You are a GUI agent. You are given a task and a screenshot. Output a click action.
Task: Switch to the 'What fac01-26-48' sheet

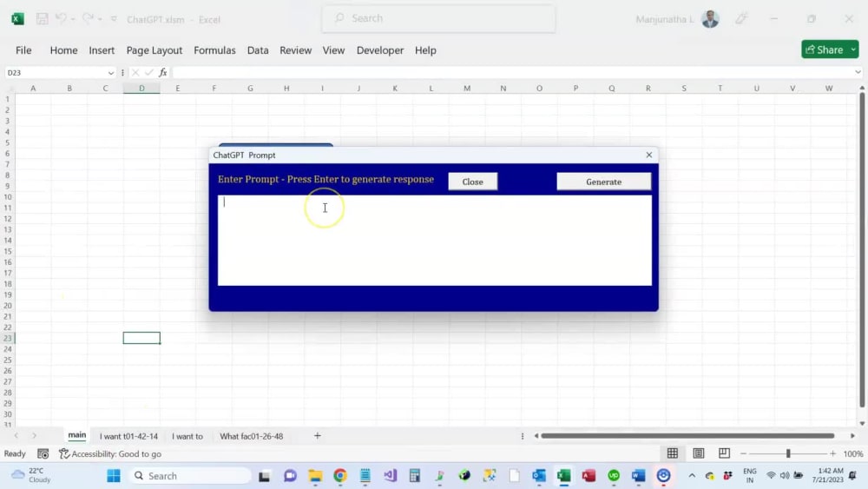click(x=252, y=436)
